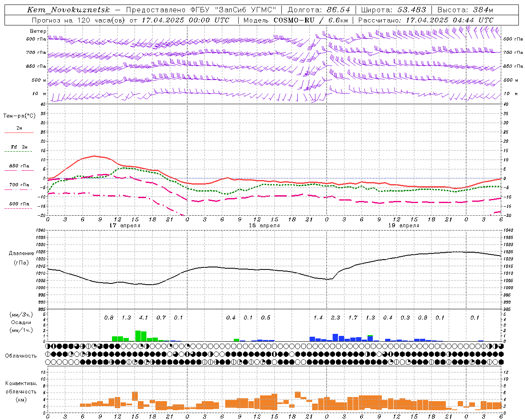The image size is (525, 420).
Task: Click the "Давление" pressure panel label
Action: [x=21, y=253]
